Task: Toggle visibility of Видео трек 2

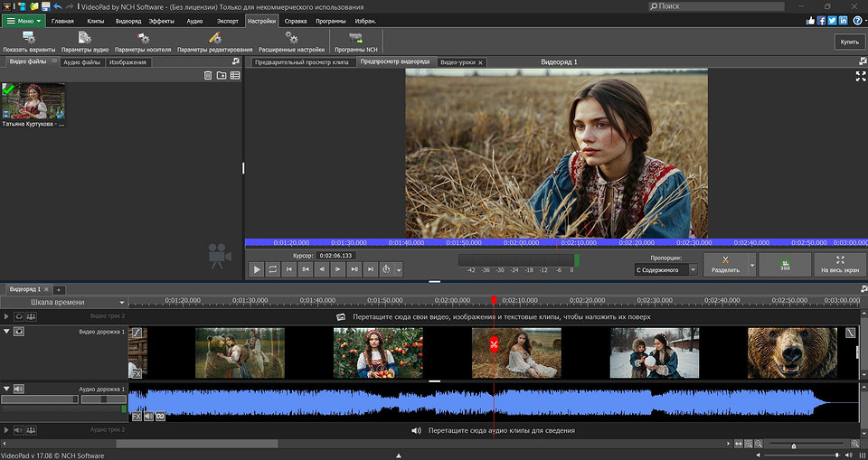Action: pos(19,316)
